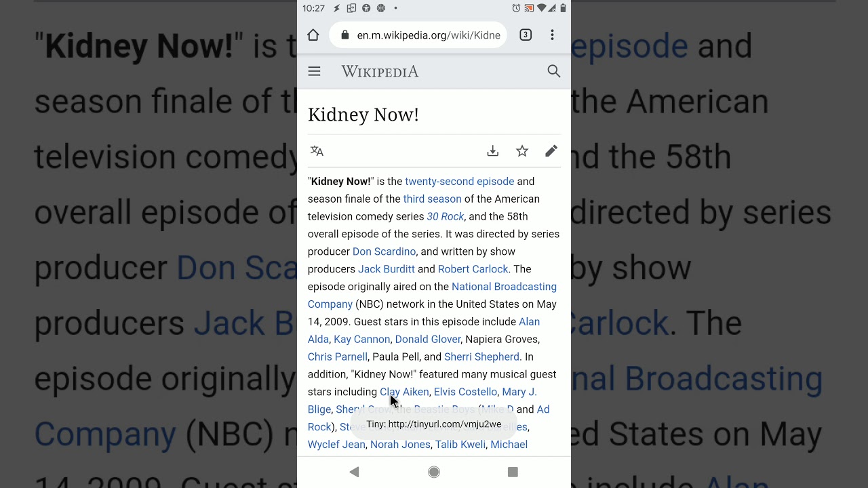Open the Jack Burditt link
868x488 pixels.
point(387,269)
